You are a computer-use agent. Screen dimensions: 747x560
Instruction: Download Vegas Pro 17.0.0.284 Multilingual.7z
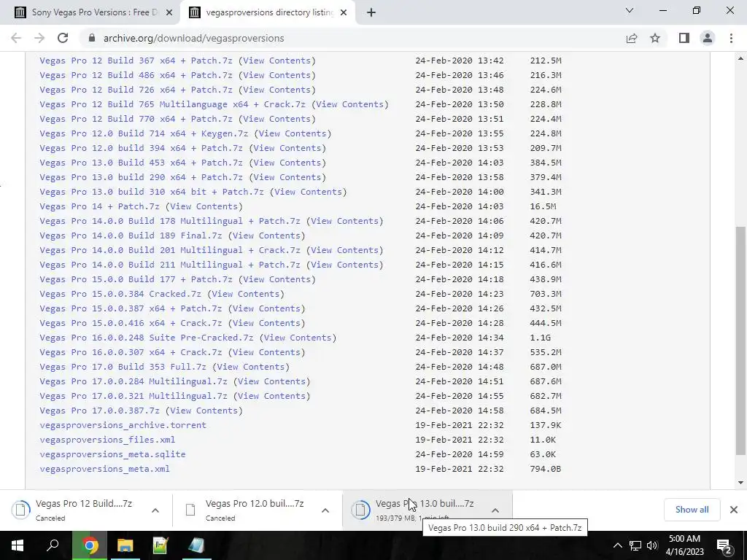click(x=133, y=381)
